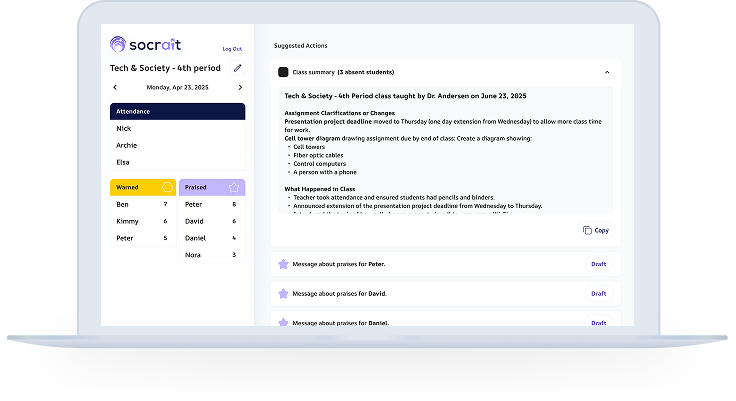Viewport: 736px width, 401px height.
Task: Select Nora in the Praised list
Action: click(212, 255)
